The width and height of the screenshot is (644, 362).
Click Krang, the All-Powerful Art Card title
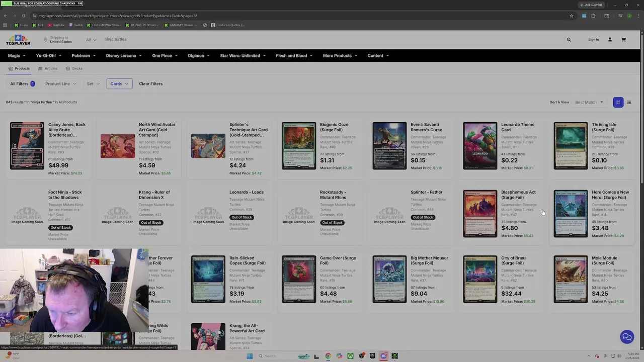coord(247,328)
